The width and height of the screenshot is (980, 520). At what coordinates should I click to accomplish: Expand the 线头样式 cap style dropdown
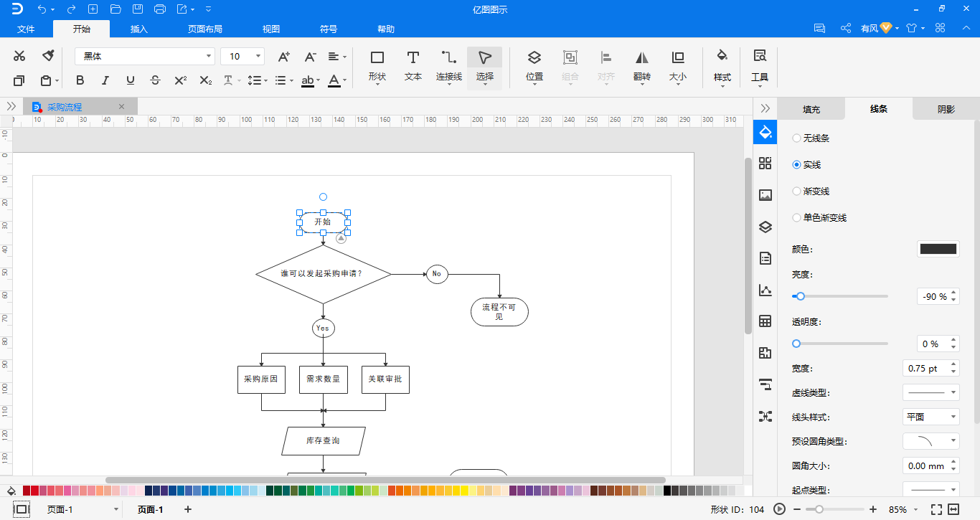click(930, 417)
